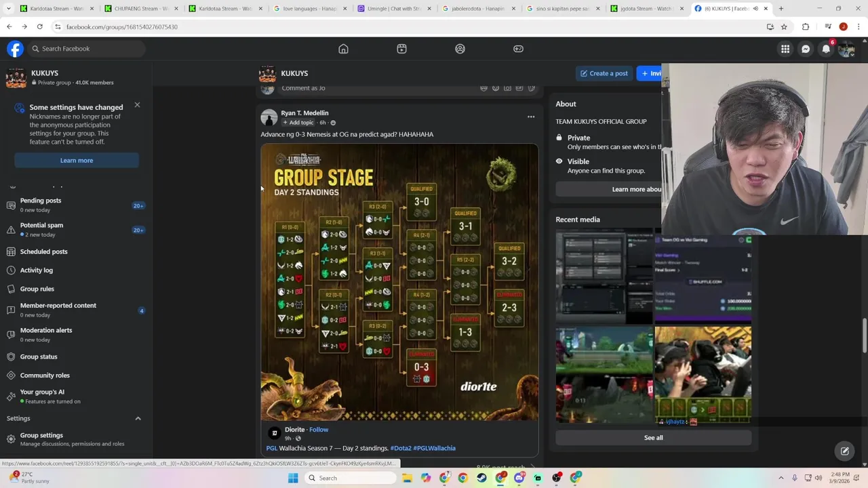
Task: Collapse the Settings section chevron
Action: pos(138,418)
